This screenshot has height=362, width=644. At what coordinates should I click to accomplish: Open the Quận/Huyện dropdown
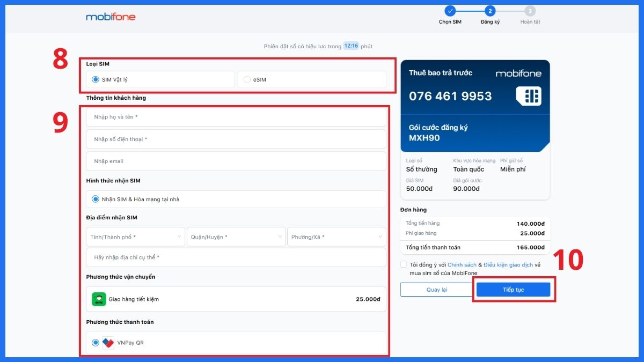[236, 237]
